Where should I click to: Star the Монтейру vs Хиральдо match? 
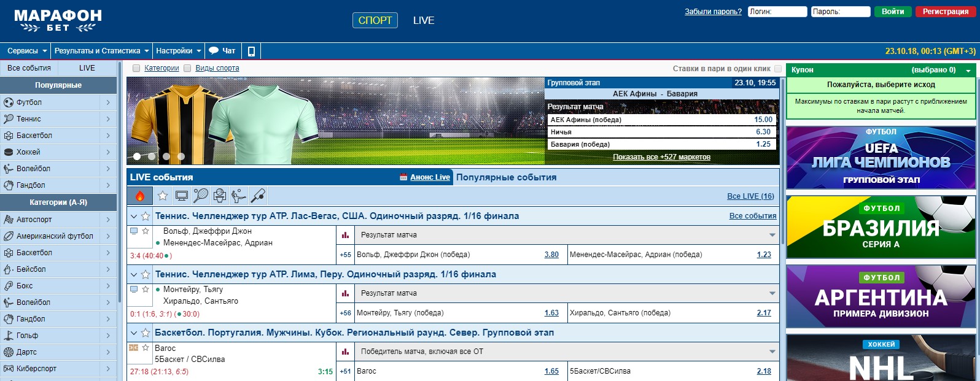click(x=146, y=290)
